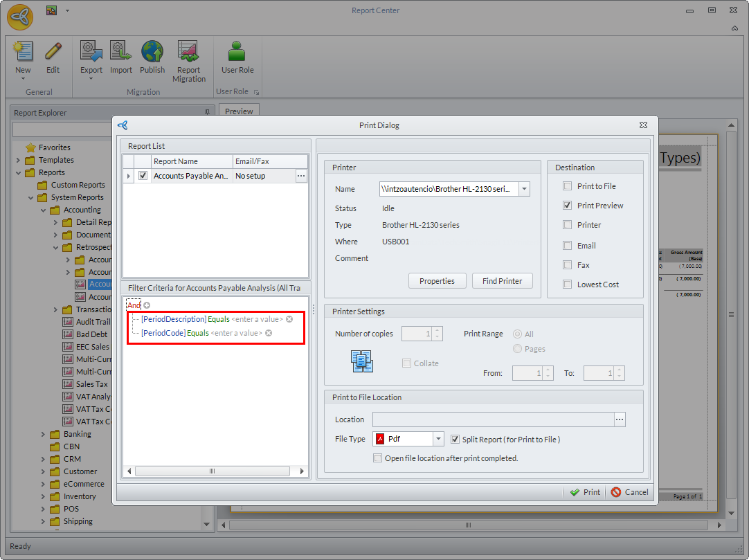The width and height of the screenshot is (749, 560).
Task: Switch to the Preview tab
Action: (239, 111)
